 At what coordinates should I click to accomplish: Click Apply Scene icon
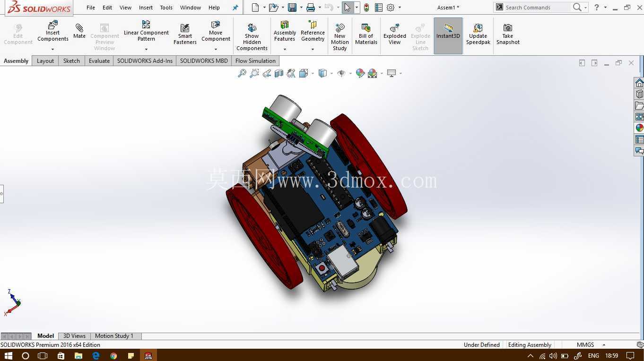[x=373, y=73]
